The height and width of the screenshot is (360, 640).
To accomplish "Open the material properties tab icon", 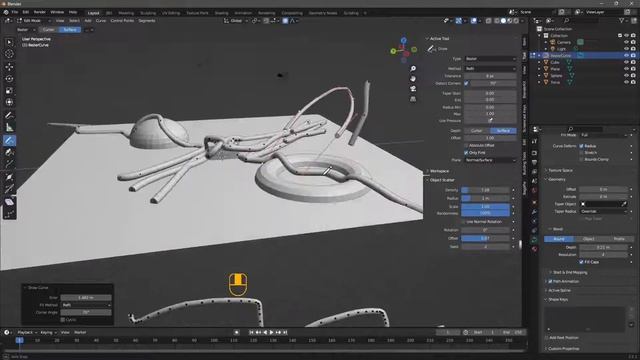I will point(534,249).
